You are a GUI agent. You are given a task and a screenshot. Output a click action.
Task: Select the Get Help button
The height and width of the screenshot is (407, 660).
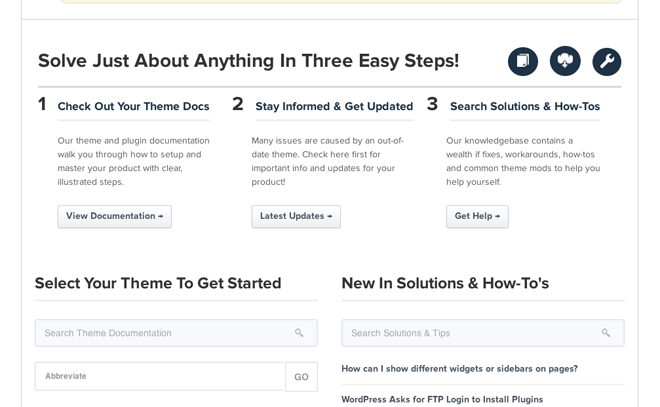pyautogui.click(x=477, y=216)
